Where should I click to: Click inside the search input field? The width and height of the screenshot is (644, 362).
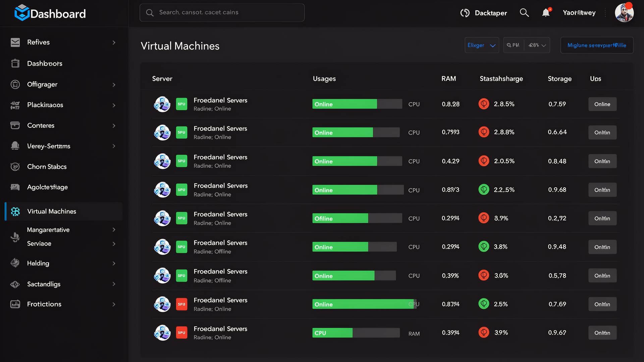[x=222, y=12]
